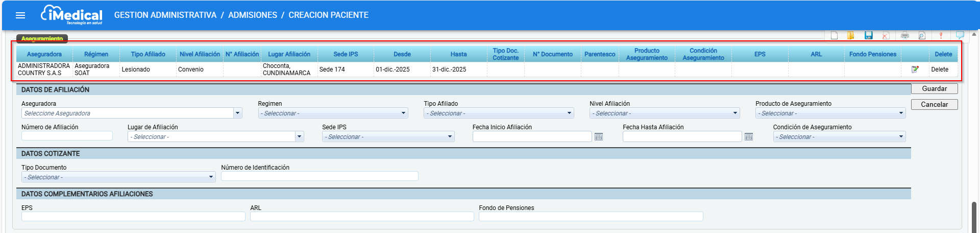The width and height of the screenshot is (980, 233).
Task: Click the Guardar button
Action: pos(934,88)
